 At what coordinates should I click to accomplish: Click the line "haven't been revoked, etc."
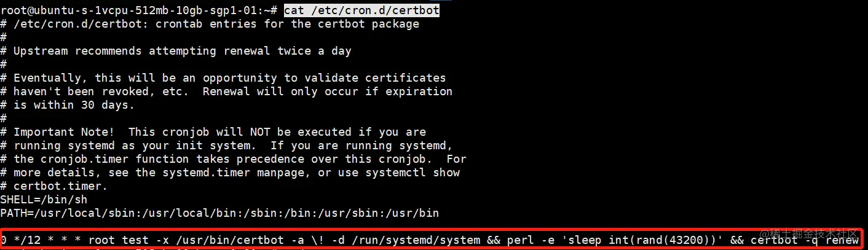click(x=226, y=92)
